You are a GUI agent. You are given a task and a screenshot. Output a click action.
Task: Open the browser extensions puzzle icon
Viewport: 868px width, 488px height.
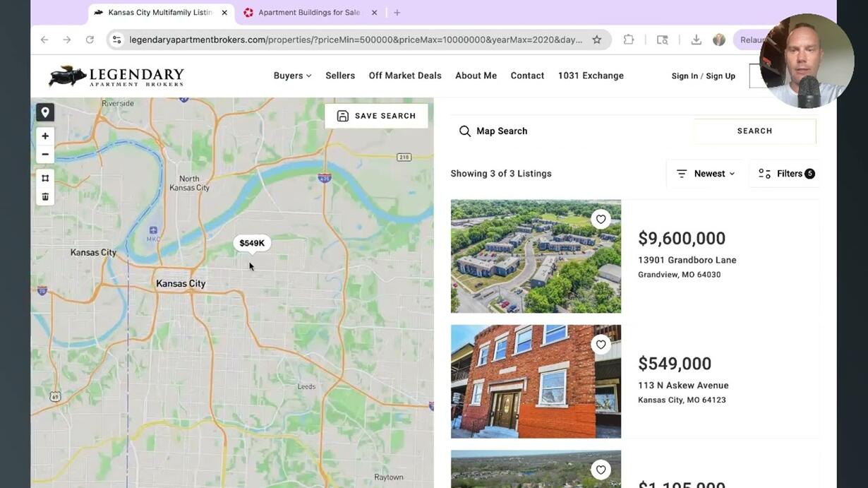pos(629,40)
